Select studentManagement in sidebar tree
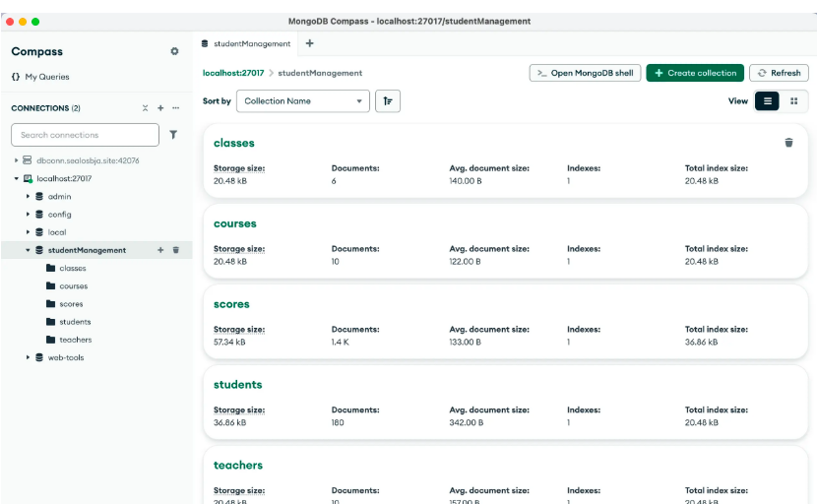 pyautogui.click(x=87, y=250)
